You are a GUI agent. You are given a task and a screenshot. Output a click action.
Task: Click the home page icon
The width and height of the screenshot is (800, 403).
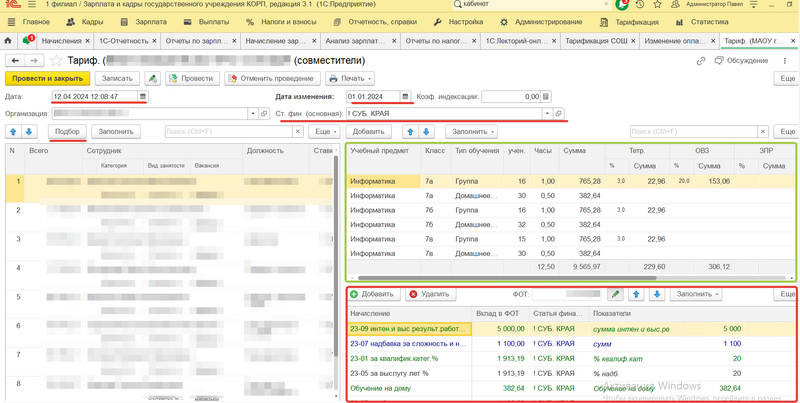(x=8, y=41)
